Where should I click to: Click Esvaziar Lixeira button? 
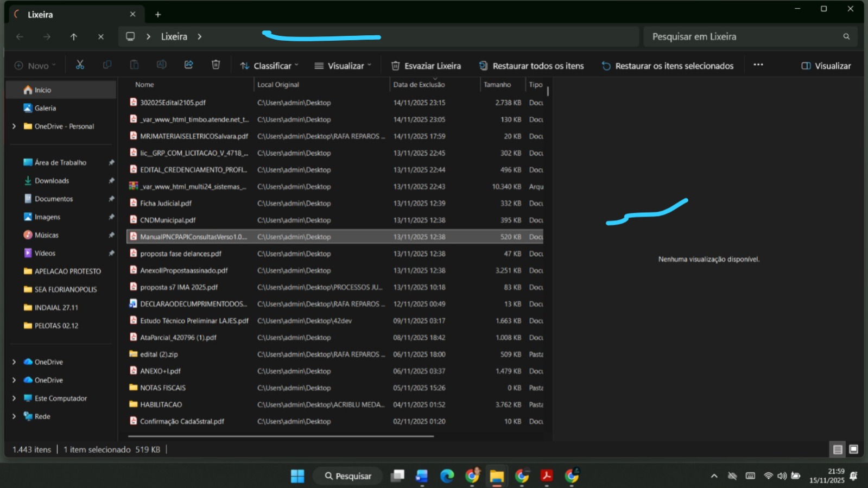(x=426, y=66)
